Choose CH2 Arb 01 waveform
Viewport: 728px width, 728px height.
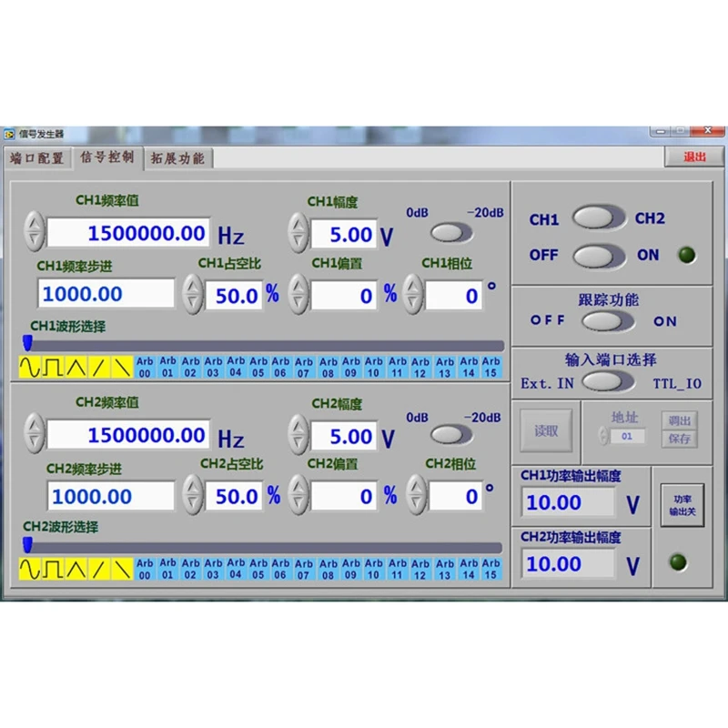pyautogui.click(x=167, y=569)
